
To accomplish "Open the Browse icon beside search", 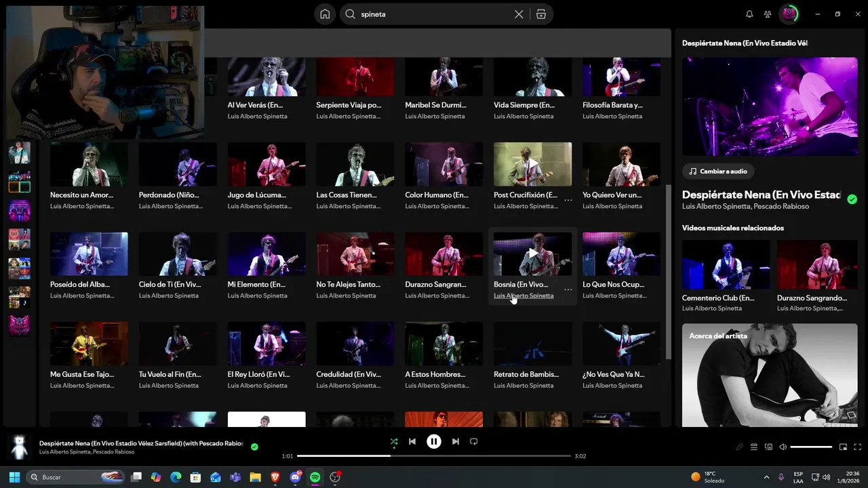I will pos(541,14).
